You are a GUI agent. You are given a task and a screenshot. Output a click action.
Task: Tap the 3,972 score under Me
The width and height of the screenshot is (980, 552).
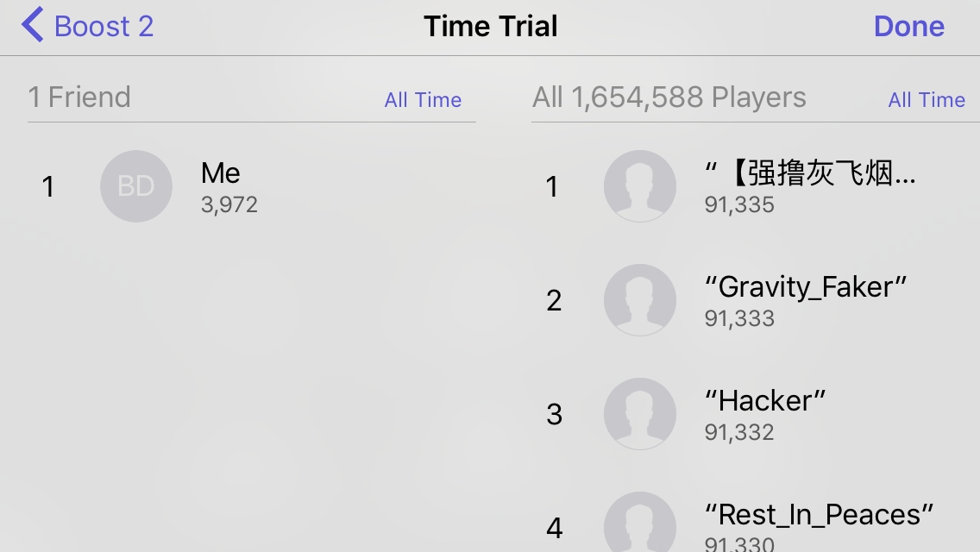coord(229,205)
